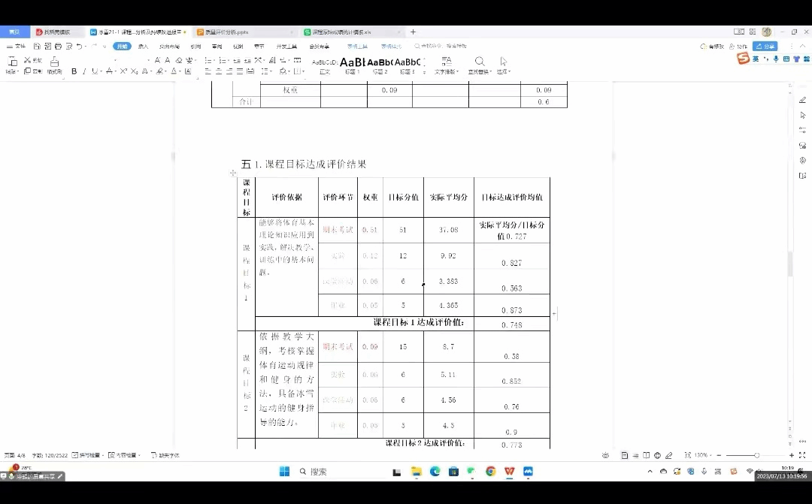812x504 pixels.
Task: Apply Normal body text style
Action: pyautogui.click(x=325, y=65)
